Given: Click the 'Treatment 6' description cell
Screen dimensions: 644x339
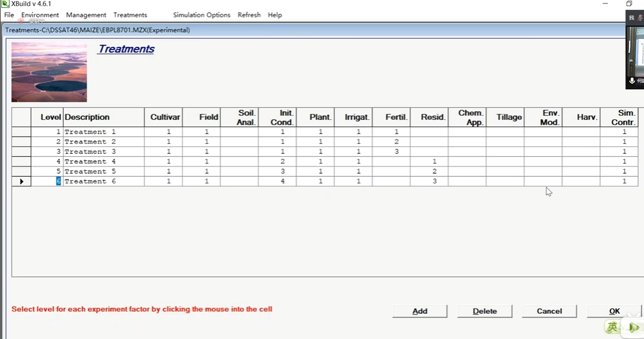Looking at the screenshot, I should coord(104,181).
